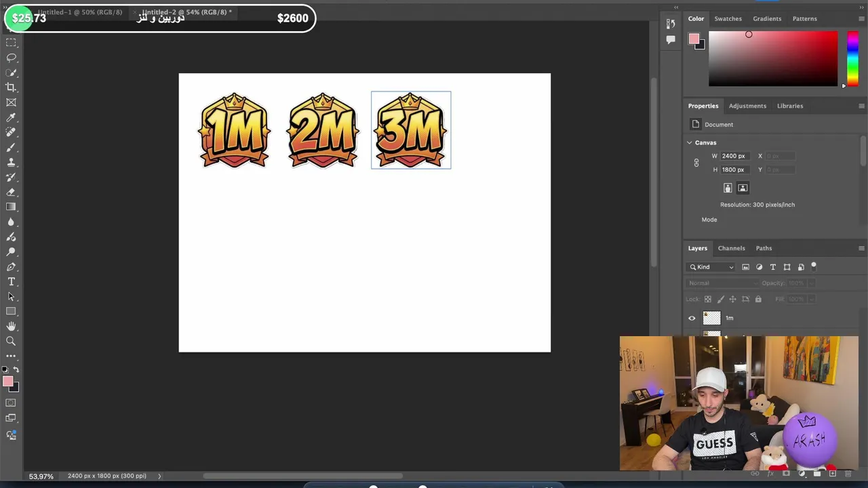Set canvas orientation to portrait
This screenshot has width=868, height=488.
(x=728, y=188)
